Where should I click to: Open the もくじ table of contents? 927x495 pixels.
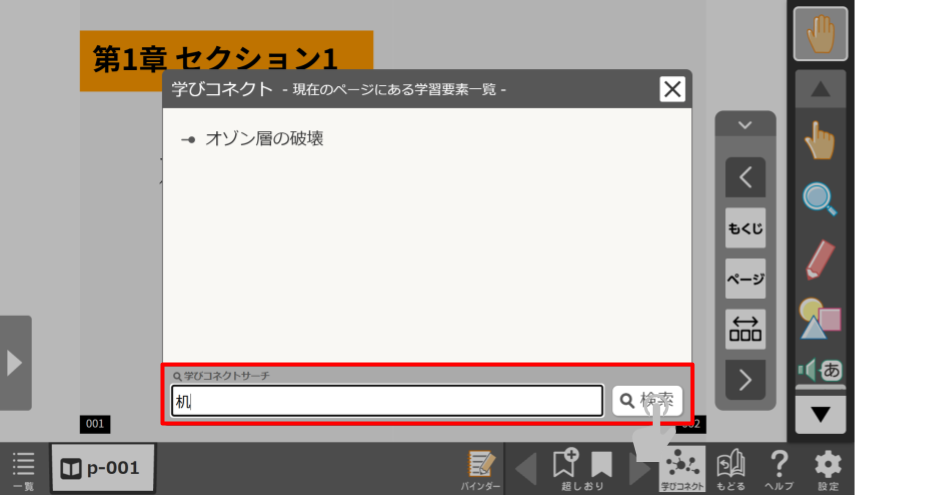745,228
